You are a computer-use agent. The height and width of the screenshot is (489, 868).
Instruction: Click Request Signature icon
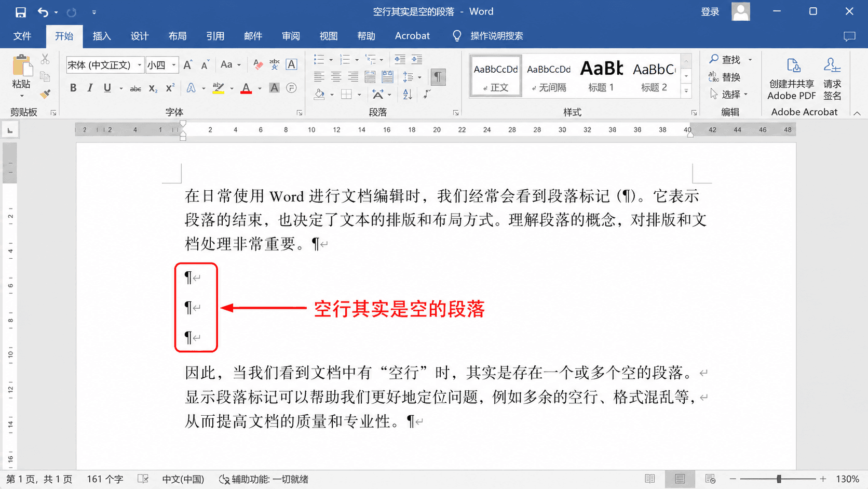pyautogui.click(x=832, y=79)
